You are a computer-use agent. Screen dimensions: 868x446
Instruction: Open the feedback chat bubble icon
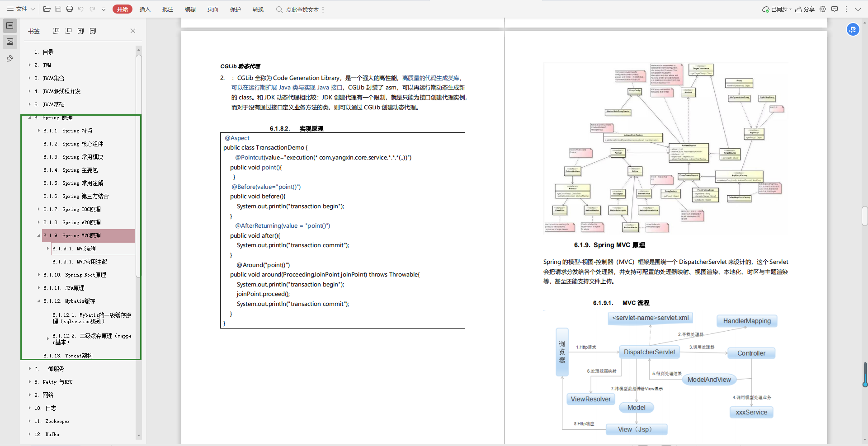pos(835,9)
